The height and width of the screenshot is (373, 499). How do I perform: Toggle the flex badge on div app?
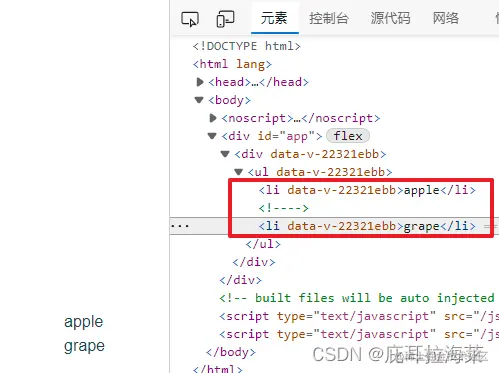pos(348,136)
